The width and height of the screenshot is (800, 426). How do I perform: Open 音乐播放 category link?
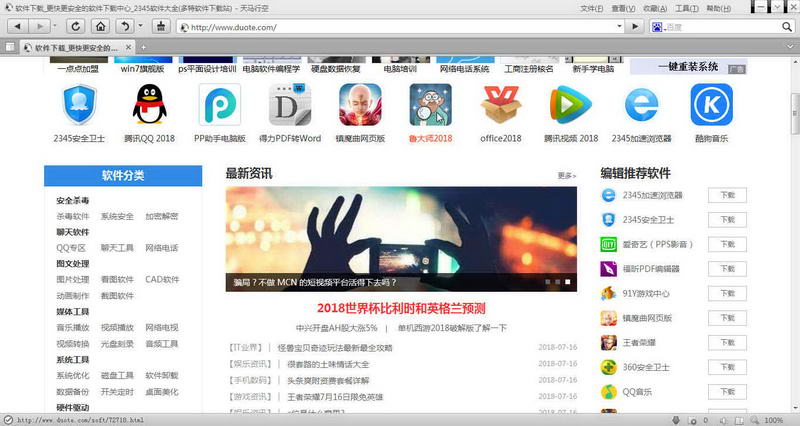point(73,328)
